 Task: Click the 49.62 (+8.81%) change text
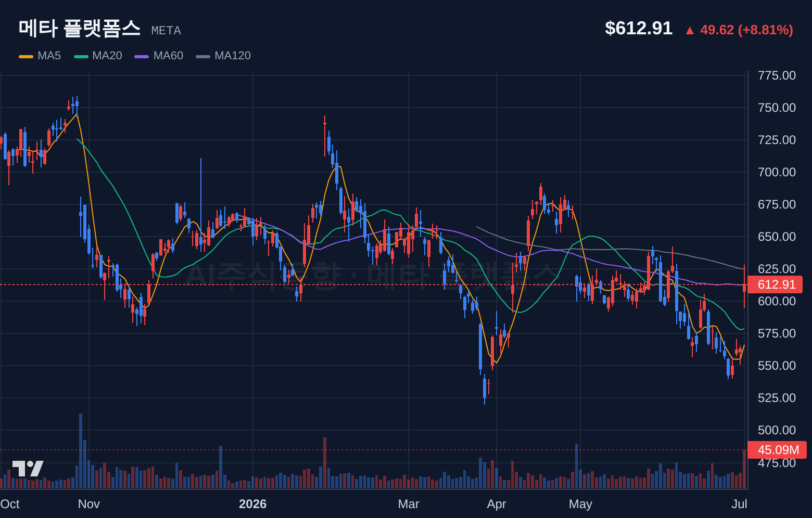(746, 30)
